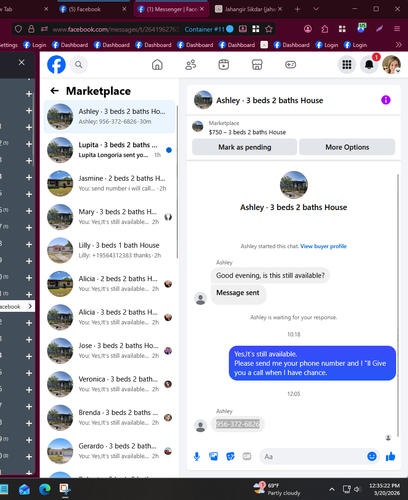Viewport: 408px width, 500px height.
Task: Switch to Jahangir Sikdar browser tab
Action: pos(248,9)
